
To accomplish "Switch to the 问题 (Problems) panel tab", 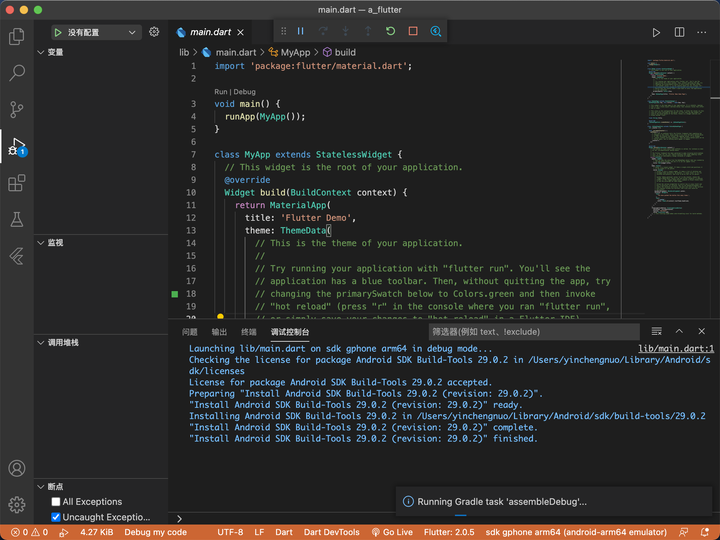I will 189,332.
